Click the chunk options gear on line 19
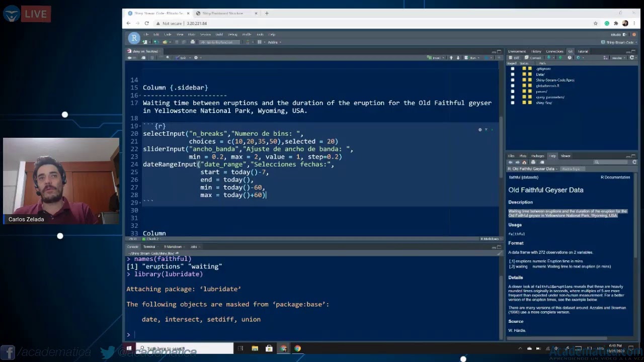The image size is (644, 362). click(x=480, y=130)
